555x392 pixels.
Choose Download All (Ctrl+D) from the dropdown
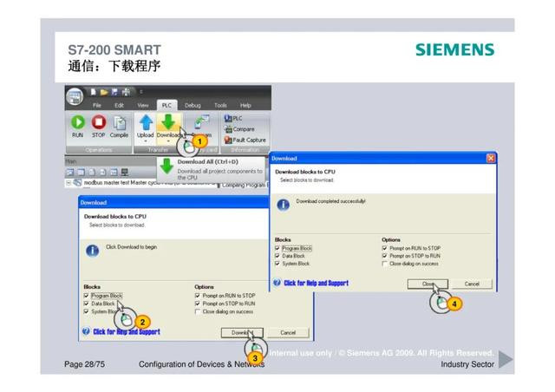[211, 170]
